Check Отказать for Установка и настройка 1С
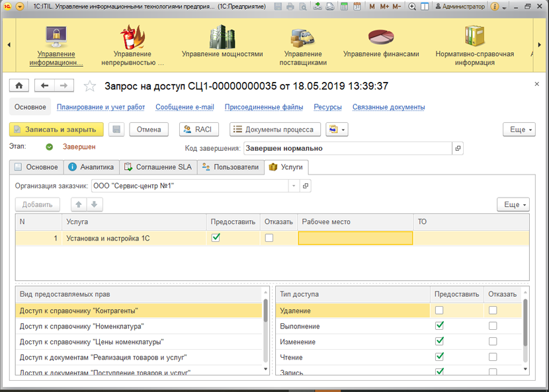Image resolution: width=549 pixels, height=392 pixels. pos(269,238)
